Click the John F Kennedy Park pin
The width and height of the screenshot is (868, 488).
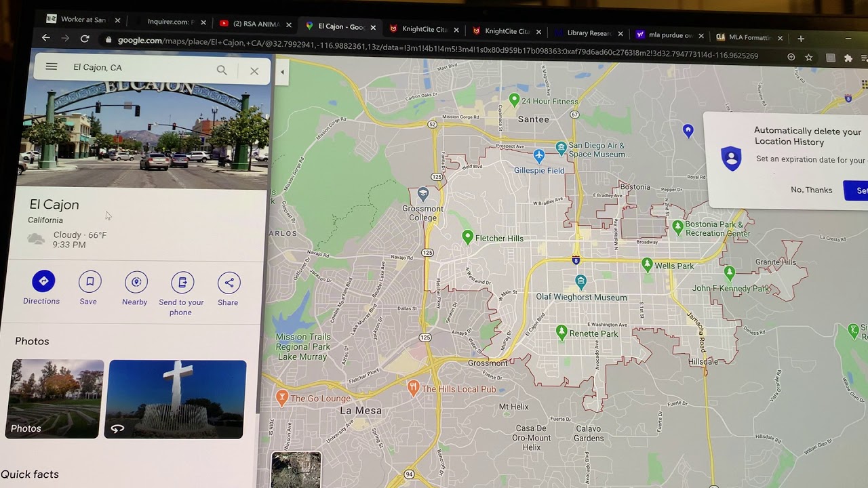pyautogui.click(x=730, y=273)
